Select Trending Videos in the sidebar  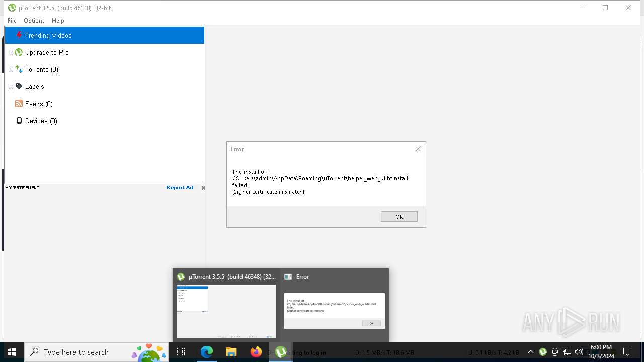pyautogui.click(x=105, y=35)
